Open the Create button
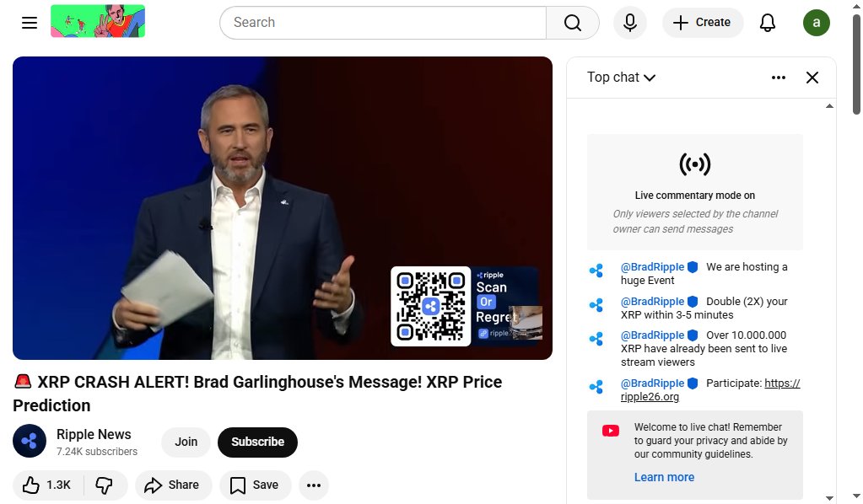 pyautogui.click(x=702, y=23)
